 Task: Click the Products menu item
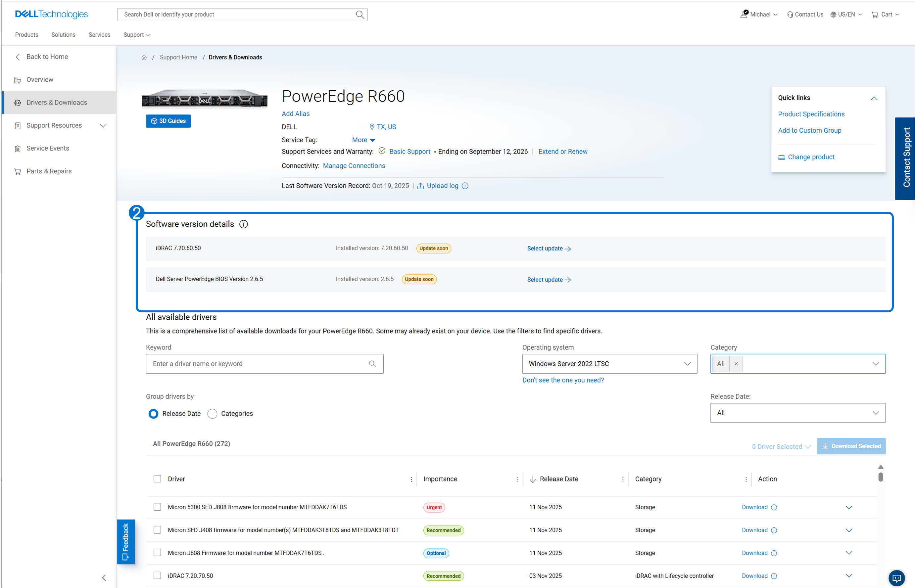[26, 34]
